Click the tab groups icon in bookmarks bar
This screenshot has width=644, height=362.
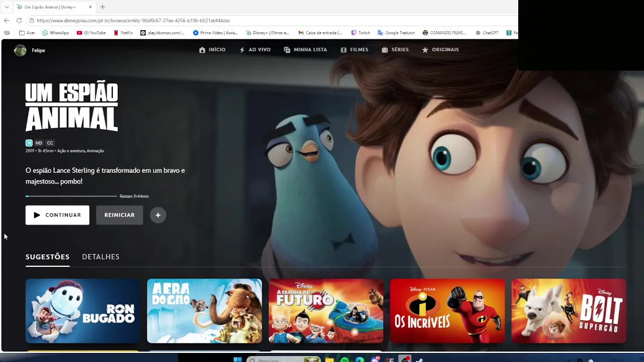pos(7,33)
